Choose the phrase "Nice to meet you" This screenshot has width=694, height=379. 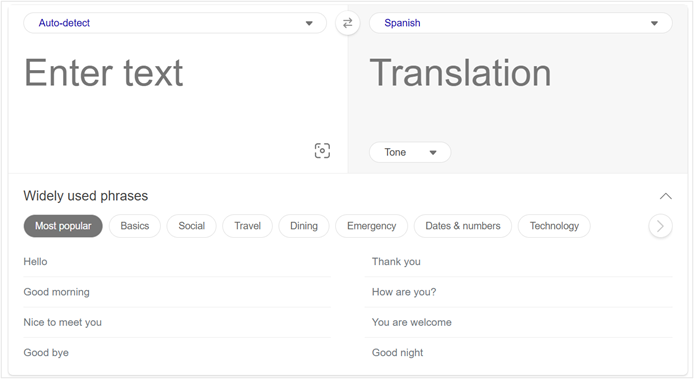point(177,322)
